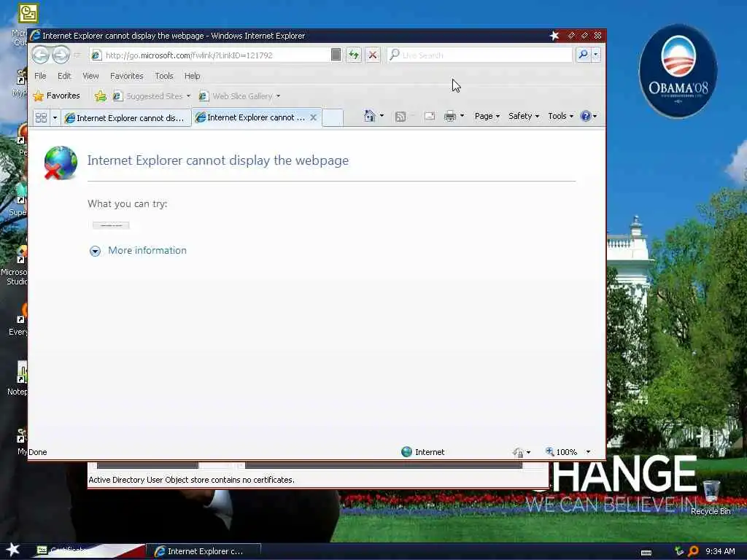Open a new blank tab
Image resolution: width=747 pixels, height=560 pixels.
[333, 117]
